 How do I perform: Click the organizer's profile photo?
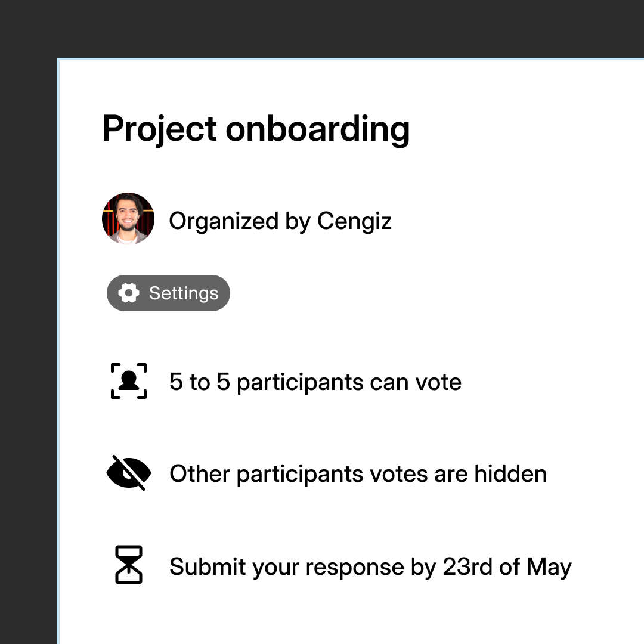[128, 219]
